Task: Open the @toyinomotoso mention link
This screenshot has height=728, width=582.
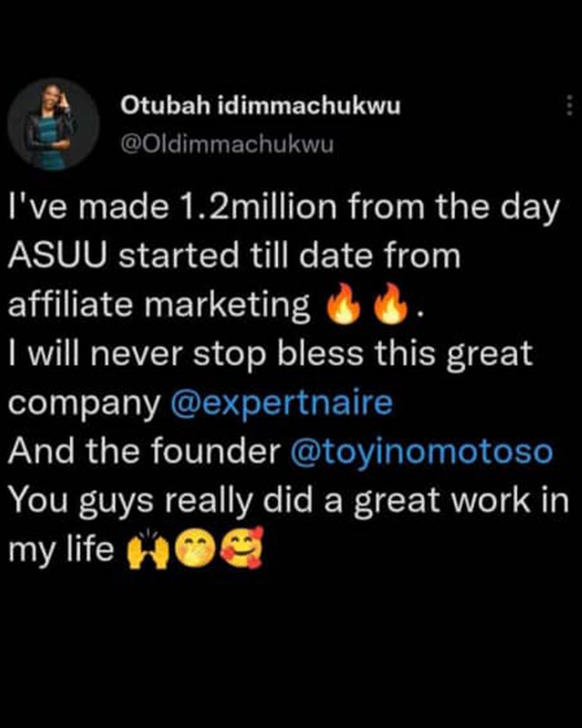Action: (421, 451)
